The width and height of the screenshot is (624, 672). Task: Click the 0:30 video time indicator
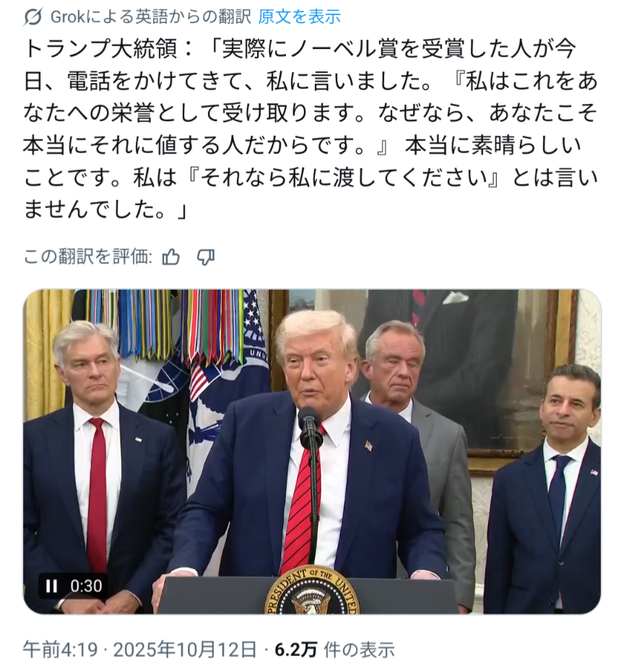click(x=86, y=585)
